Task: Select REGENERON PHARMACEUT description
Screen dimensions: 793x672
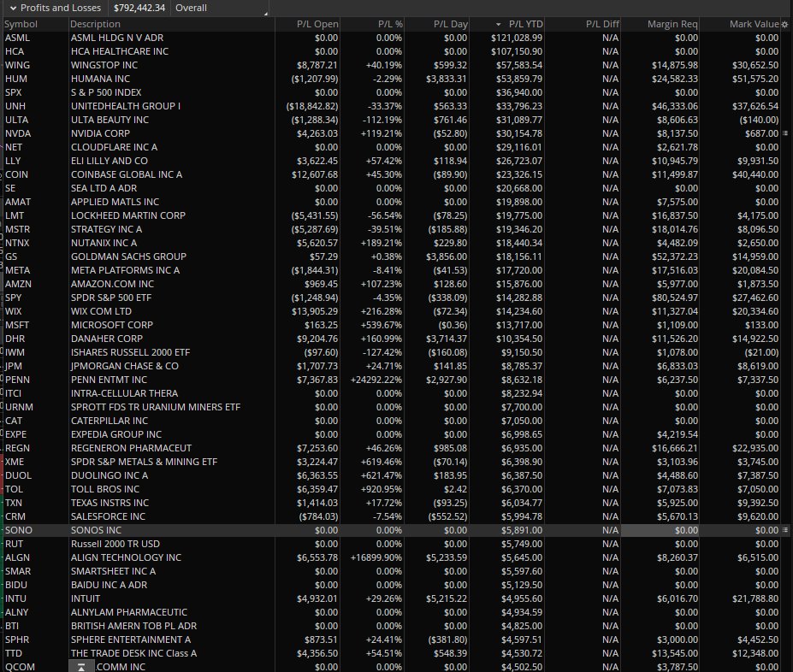Action: (131, 448)
